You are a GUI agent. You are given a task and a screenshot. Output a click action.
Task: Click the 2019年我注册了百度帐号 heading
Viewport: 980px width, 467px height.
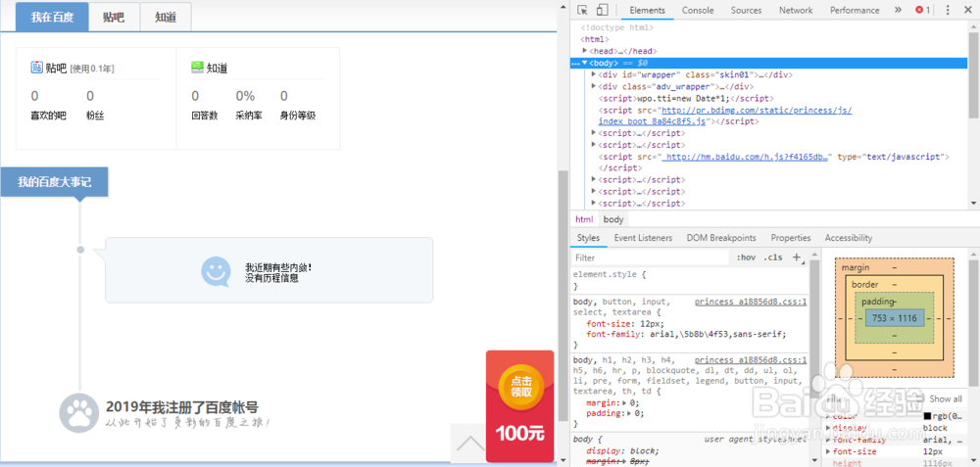tap(182, 407)
